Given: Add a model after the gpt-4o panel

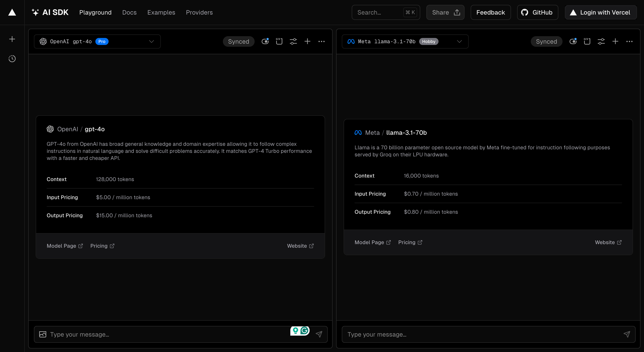Looking at the screenshot, I should [307, 41].
